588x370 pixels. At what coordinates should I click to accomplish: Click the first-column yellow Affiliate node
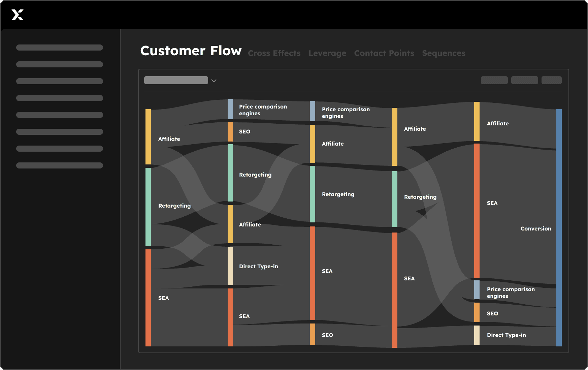pyautogui.click(x=148, y=137)
